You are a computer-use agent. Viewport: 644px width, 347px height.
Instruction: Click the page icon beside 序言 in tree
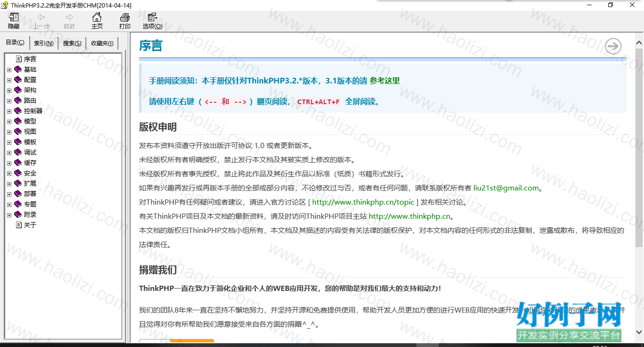(x=19, y=59)
